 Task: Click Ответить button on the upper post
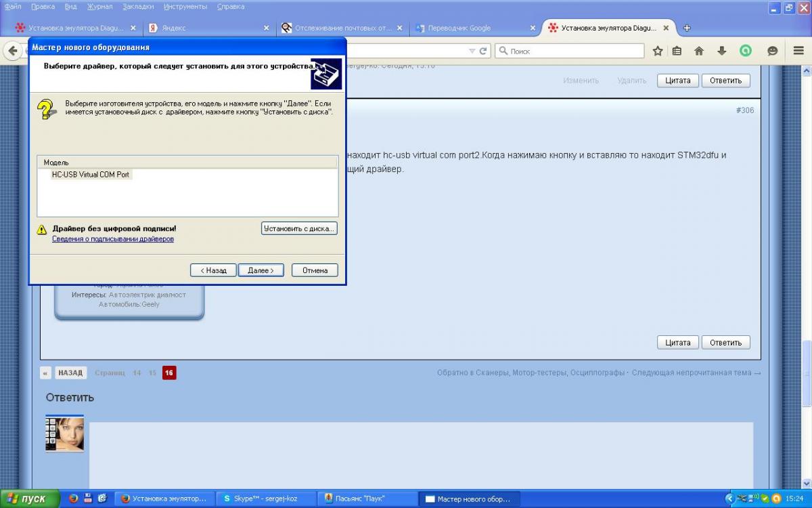pyautogui.click(x=726, y=80)
